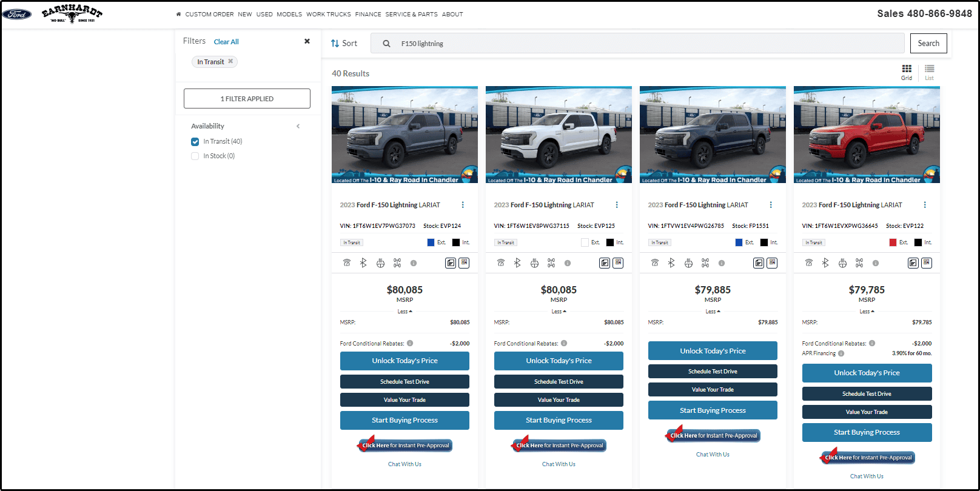Click the Clear All filters link
The height and width of the screenshot is (491, 980).
coord(226,42)
